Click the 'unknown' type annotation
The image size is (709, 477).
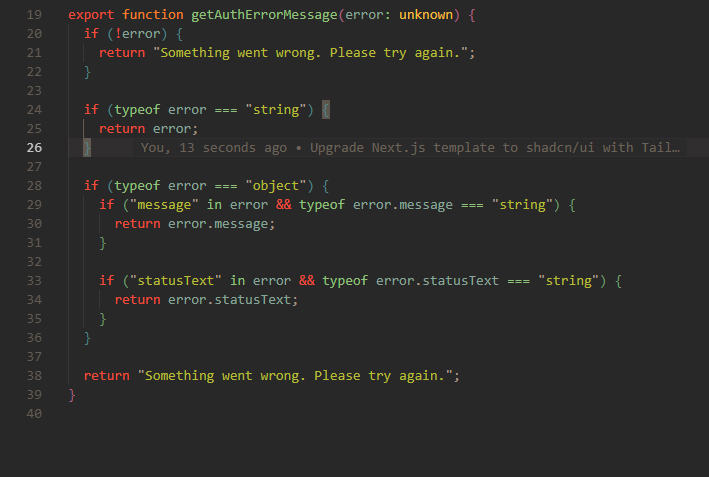[x=426, y=15]
